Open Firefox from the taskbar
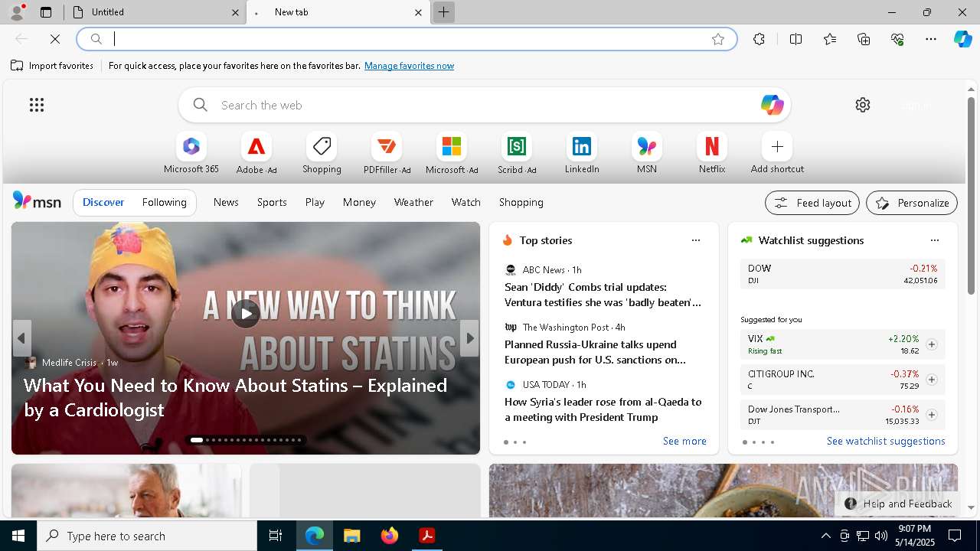The image size is (980, 551). (x=390, y=536)
